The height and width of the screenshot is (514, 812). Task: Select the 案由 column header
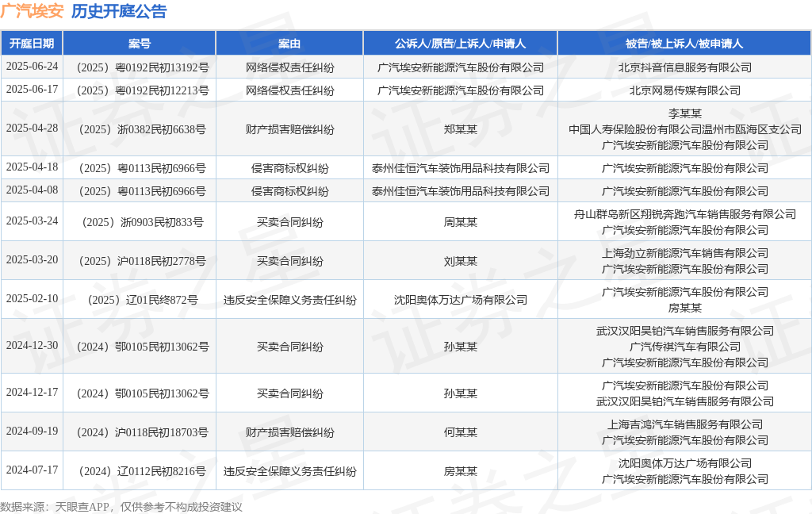pos(289,44)
